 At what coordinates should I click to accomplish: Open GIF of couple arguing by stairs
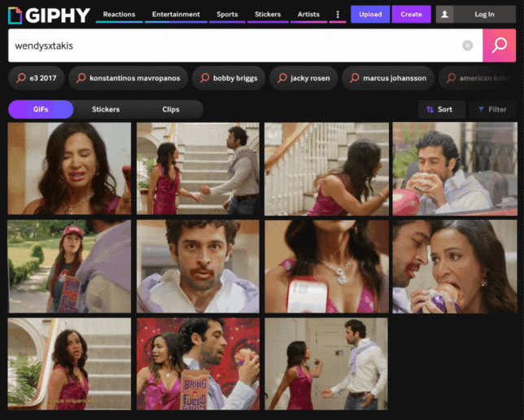(198, 168)
